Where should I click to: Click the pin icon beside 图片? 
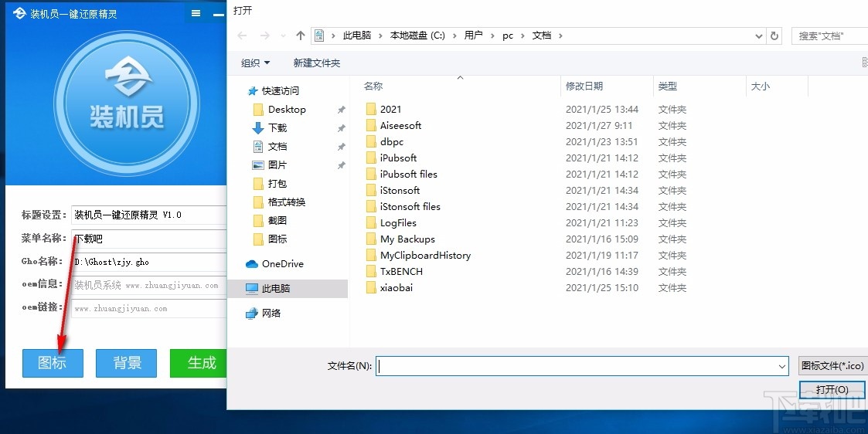click(x=342, y=165)
